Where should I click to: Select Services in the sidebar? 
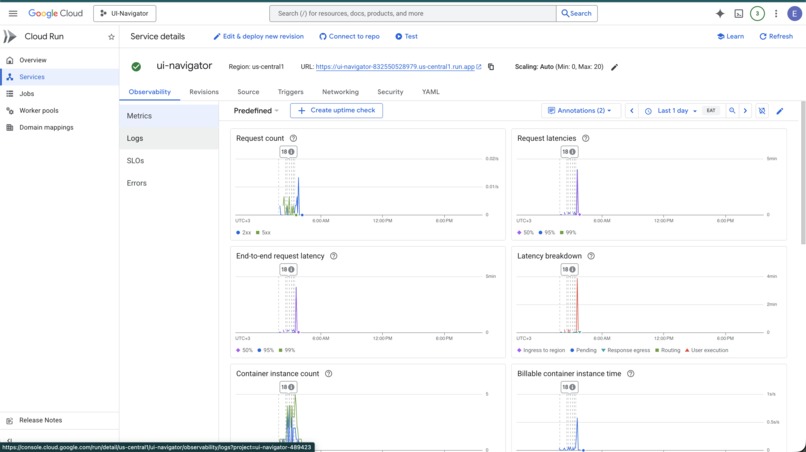pyautogui.click(x=60, y=77)
